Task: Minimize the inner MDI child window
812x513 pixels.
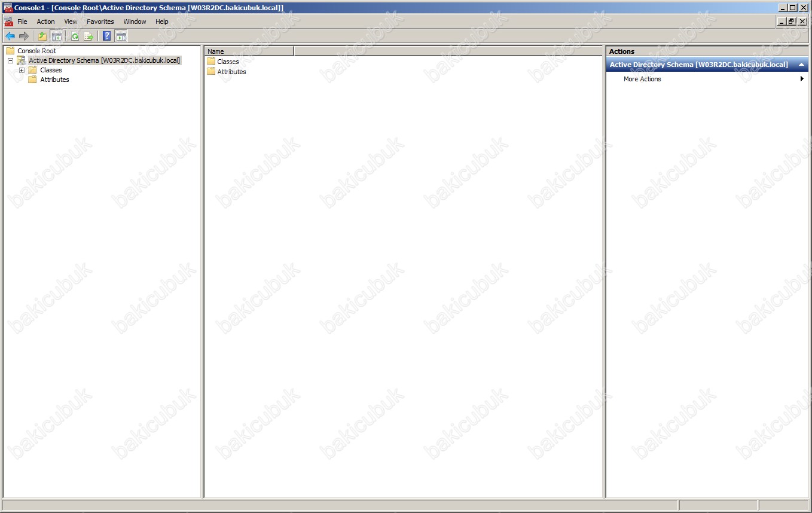Action: 782,22
